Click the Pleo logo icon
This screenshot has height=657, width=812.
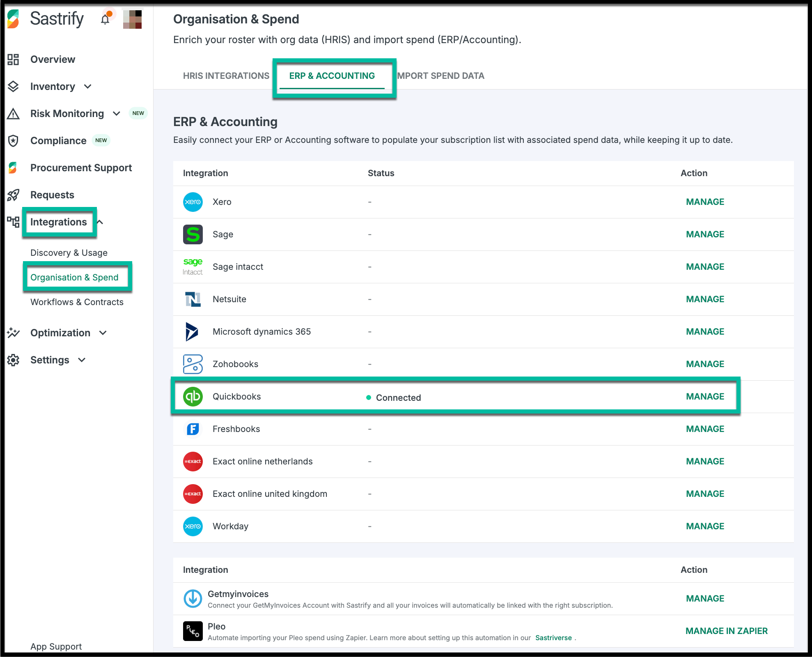point(193,631)
